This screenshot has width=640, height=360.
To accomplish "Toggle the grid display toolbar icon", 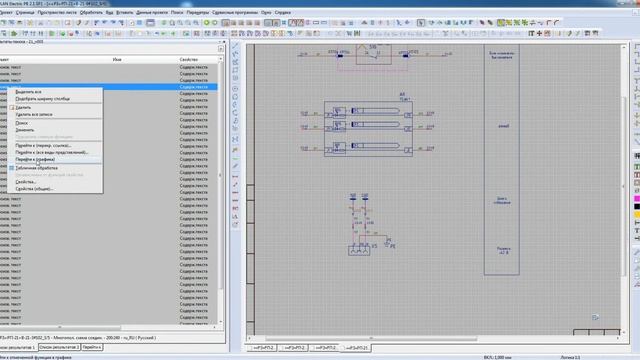I will pos(284,23).
